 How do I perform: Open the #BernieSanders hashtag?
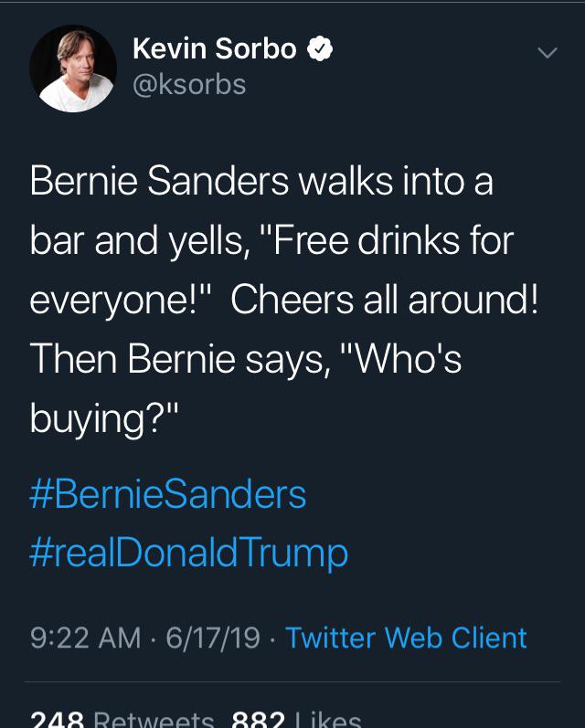pyautogui.click(x=168, y=495)
